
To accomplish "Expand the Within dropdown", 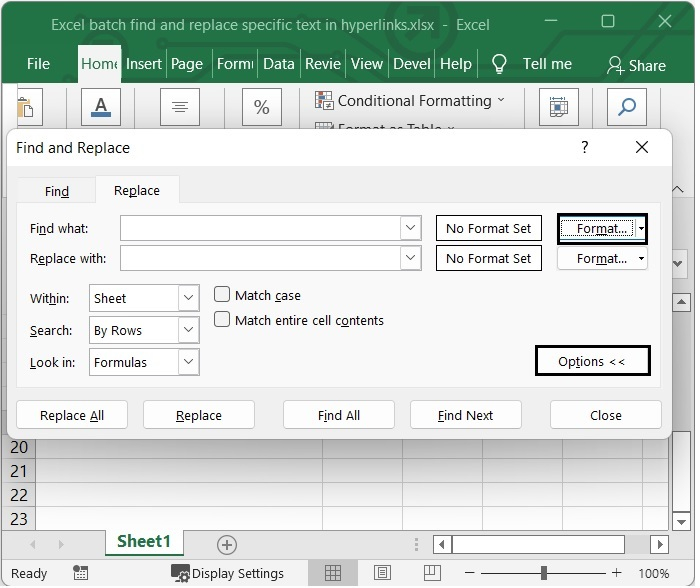I will tap(188, 298).
